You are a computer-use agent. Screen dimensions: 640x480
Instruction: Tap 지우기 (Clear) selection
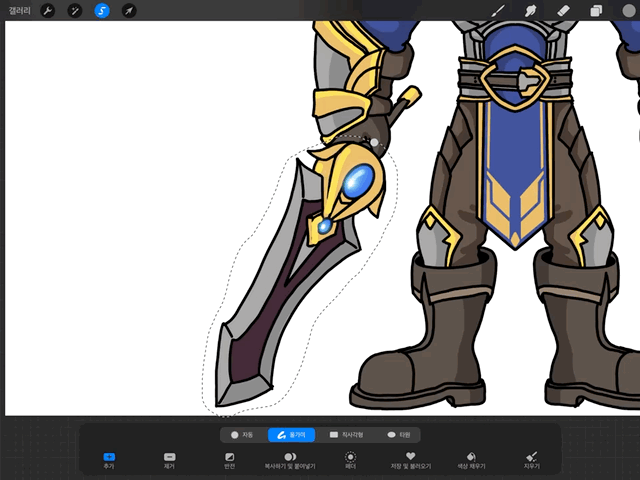click(531, 460)
